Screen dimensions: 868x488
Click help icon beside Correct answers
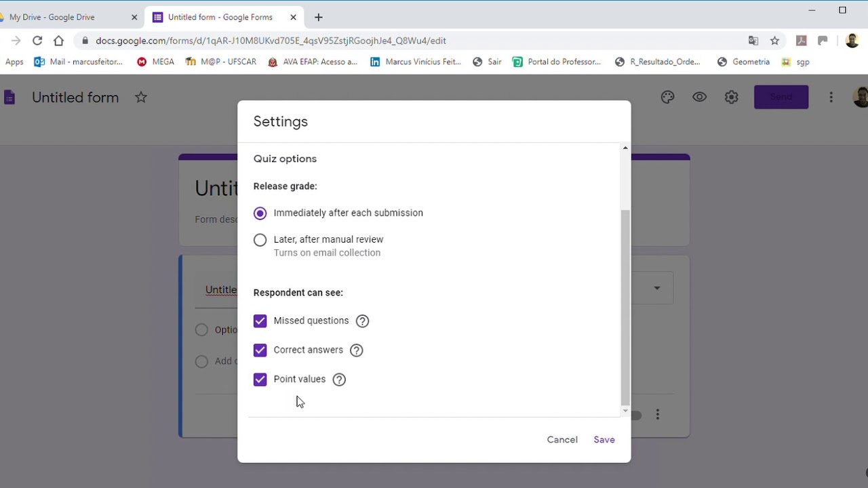coord(357,350)
